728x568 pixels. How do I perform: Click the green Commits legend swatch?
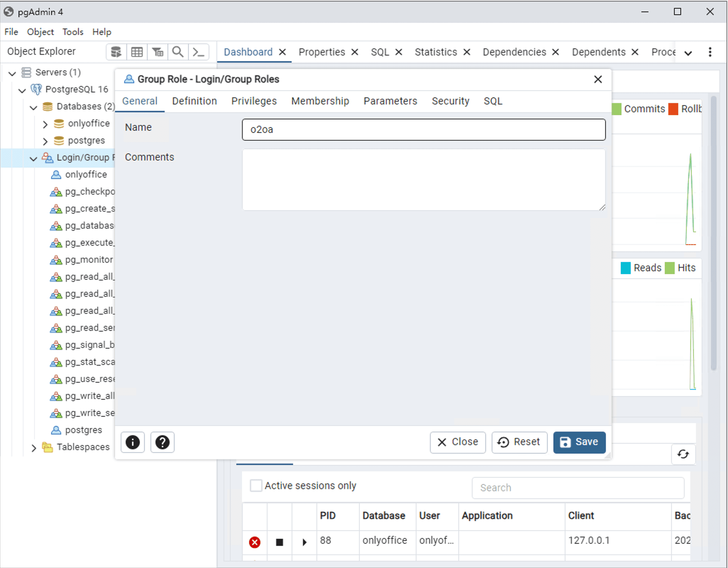click(617, 109)
